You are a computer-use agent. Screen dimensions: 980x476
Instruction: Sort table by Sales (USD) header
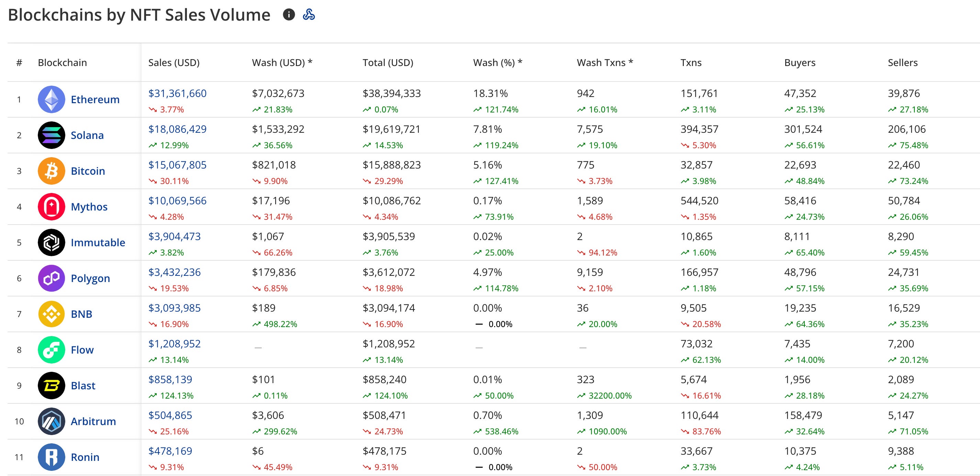tap(174, 63)
